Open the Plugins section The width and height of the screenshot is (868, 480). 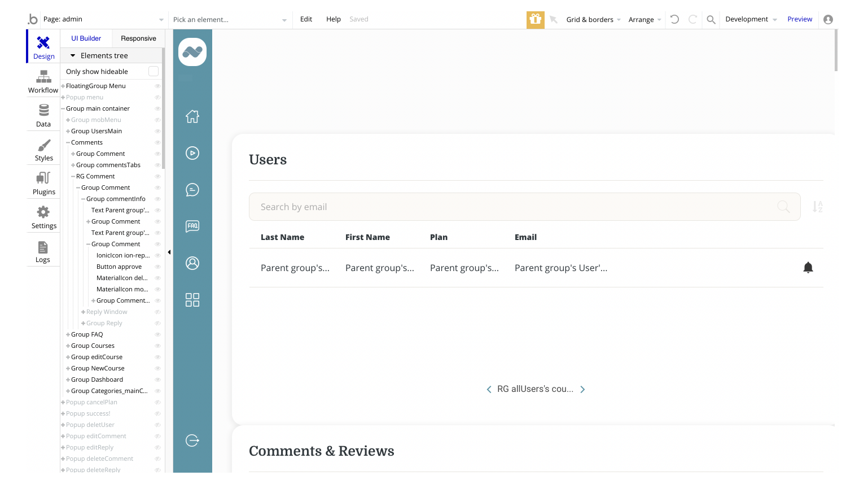click(x=43, y=184)
